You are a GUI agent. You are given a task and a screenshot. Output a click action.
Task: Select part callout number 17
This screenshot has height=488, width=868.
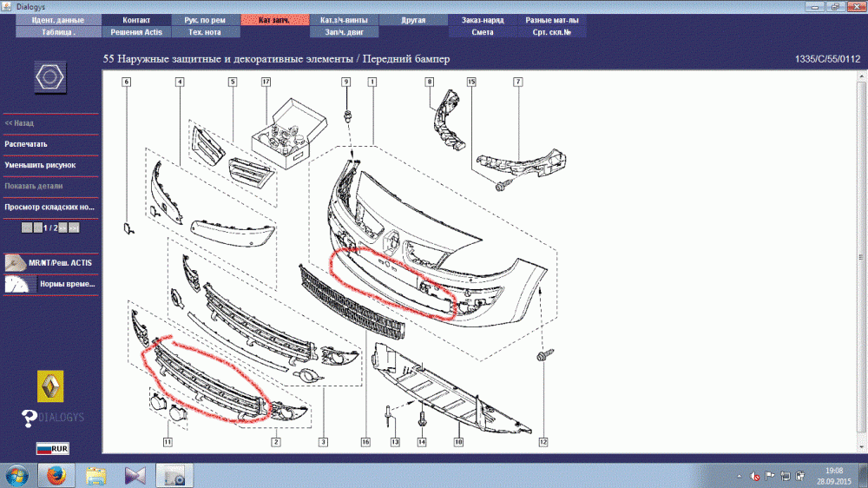click(x=266, y=82)
